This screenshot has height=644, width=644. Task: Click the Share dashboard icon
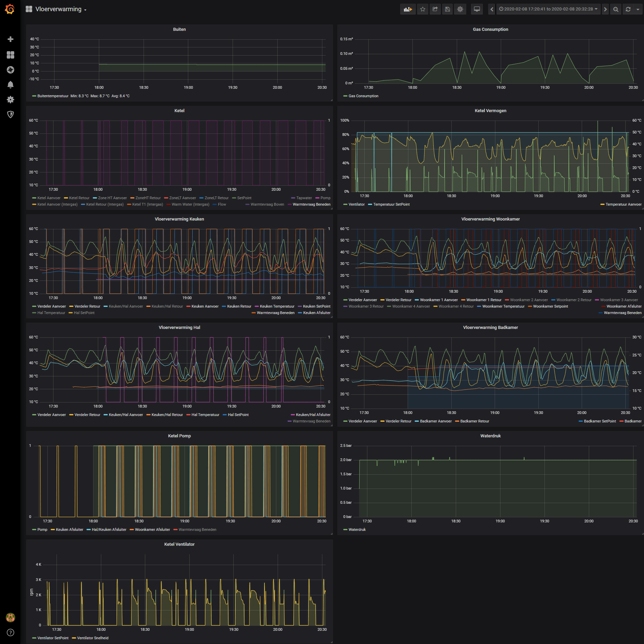pos(435,9)
